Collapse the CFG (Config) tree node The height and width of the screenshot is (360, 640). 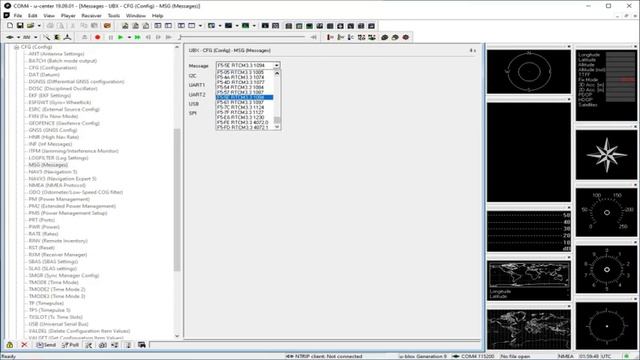pyautogui.click(x=16, y=47)
